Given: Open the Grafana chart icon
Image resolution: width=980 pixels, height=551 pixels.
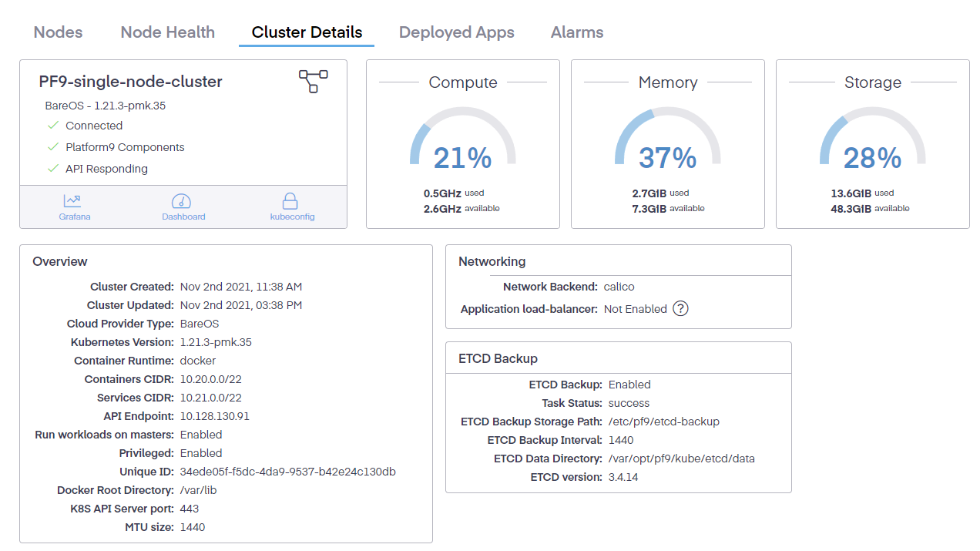Looking at the screenshot, I should [x=74, y=202].
